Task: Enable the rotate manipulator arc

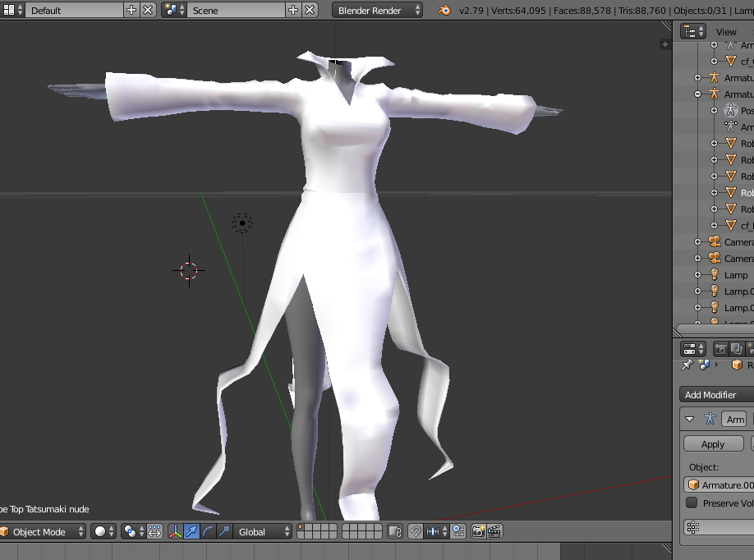Action: point(208,531)
